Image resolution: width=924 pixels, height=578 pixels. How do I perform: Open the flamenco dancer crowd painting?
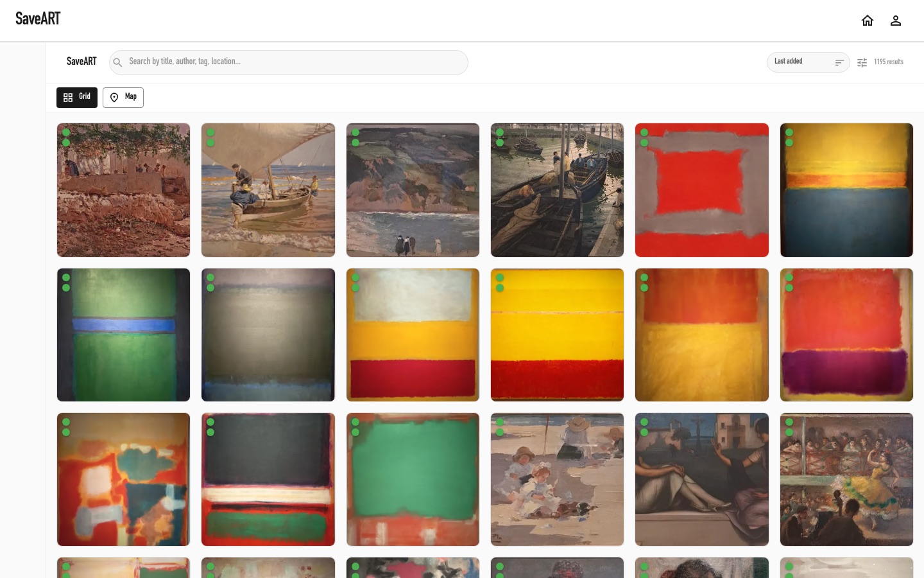(x=846, y=480)
